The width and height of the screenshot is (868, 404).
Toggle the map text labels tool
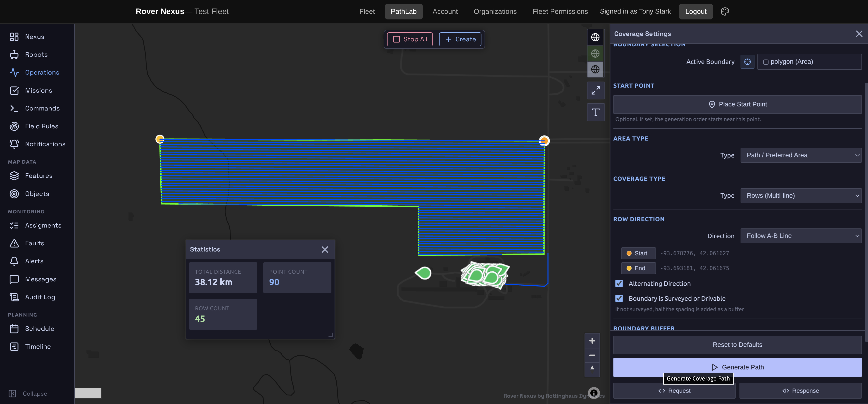click(596, 113)
